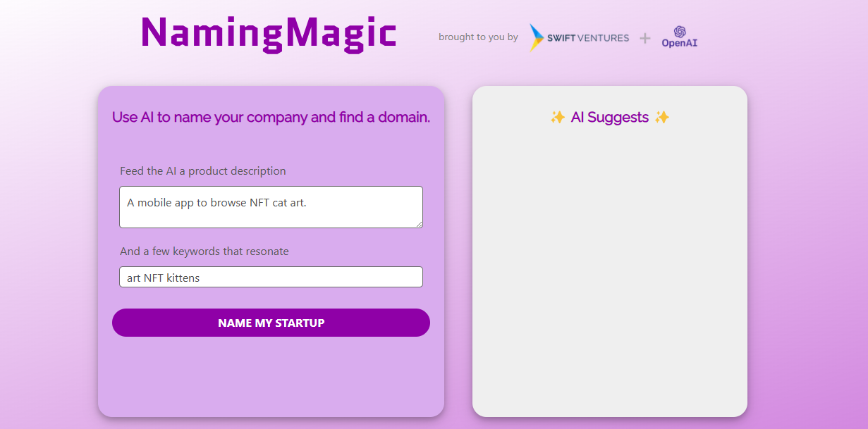
Task: Click the OpenAI swirl logo icon
Action: pyautogui.click(x=680, y=32)
